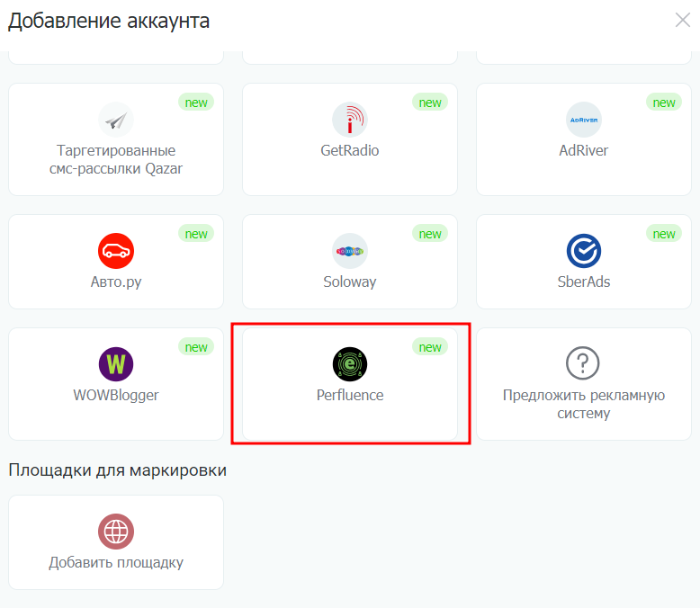
Task: Click the WOWBlogger card label
Action: click(x=116, y=395)
